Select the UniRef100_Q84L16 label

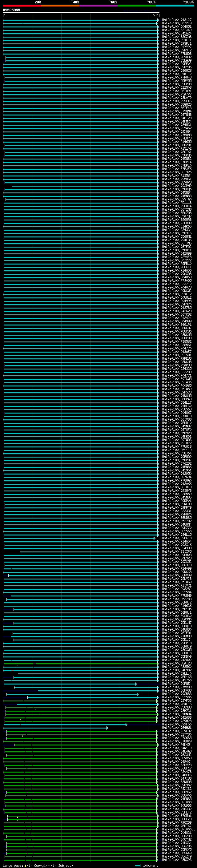177,704
